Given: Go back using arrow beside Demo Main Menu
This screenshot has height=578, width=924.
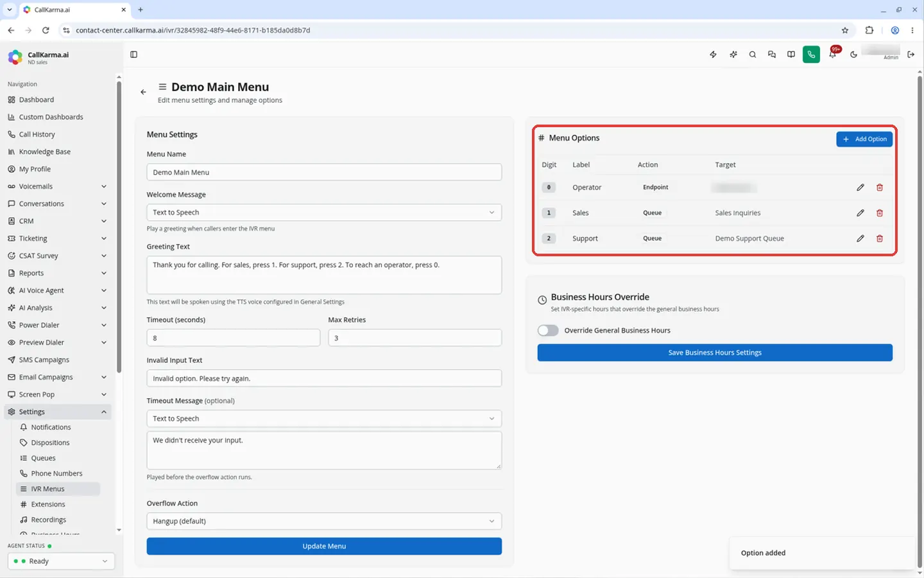Looking at the screenshot, I should coord(143,92).
